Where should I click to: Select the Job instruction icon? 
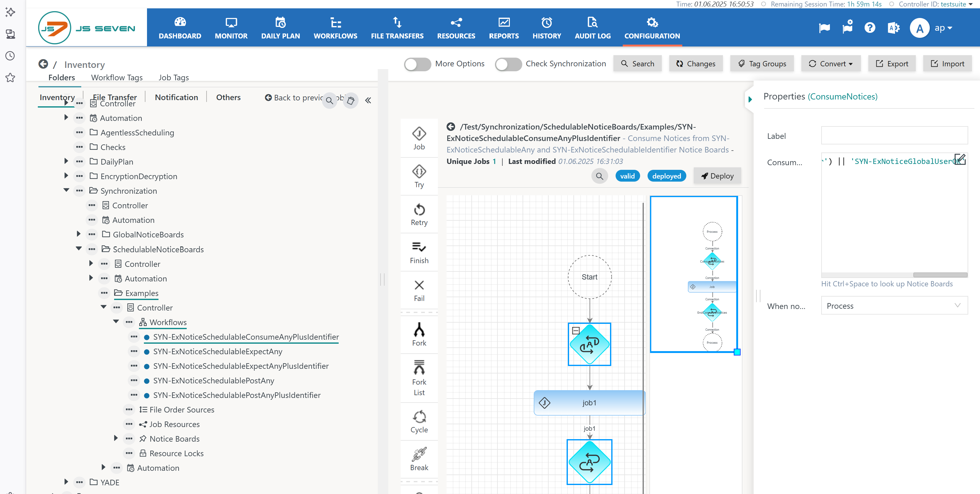pyautogui.click(x=419, y=134)
